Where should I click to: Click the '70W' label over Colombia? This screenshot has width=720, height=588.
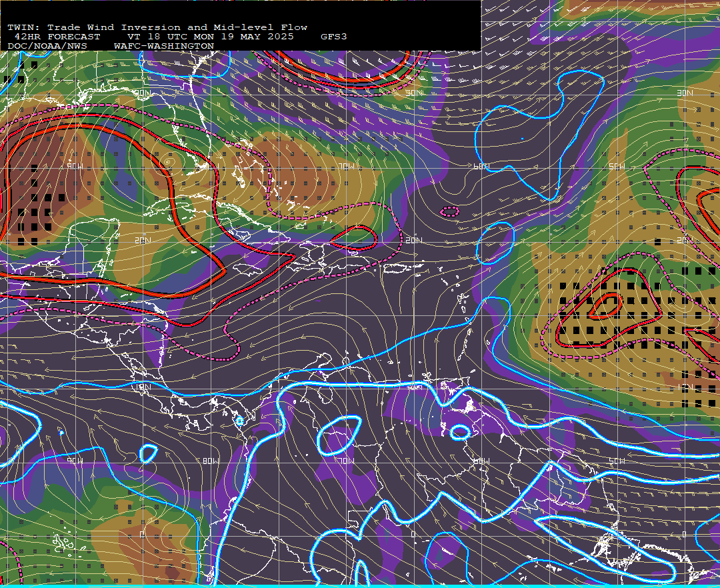coord(347,461)
